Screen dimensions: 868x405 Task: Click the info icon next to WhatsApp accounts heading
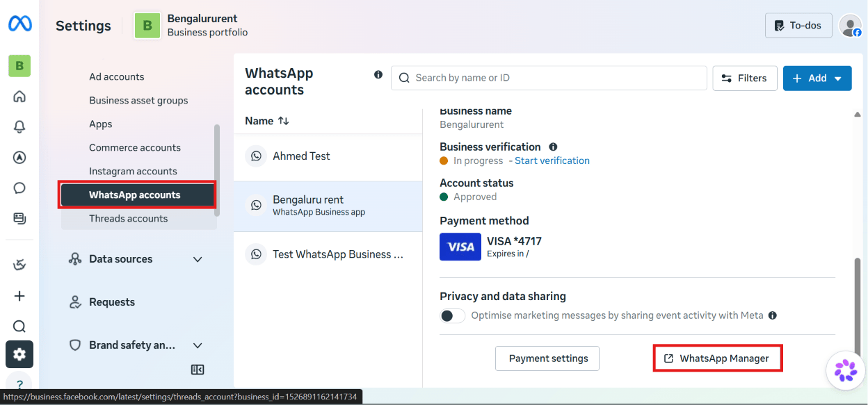(x=378, y=74)
